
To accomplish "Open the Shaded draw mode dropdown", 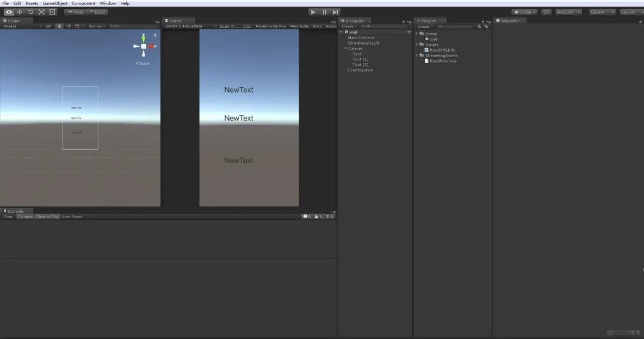I will click(x=22, y=26).
